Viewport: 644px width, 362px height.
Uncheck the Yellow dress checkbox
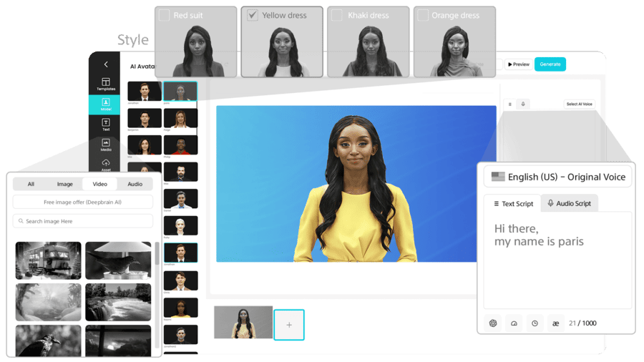tap(253, 15)
